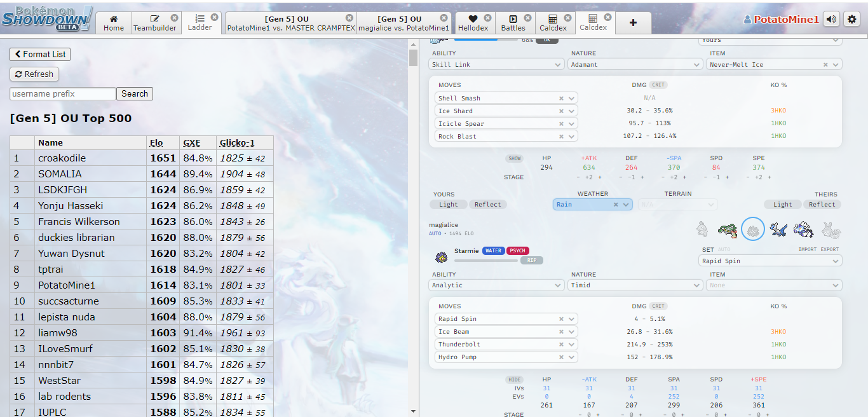Viewport: 868px width, 417px height.
Task: Open sound volume settings via speaker icon
Action: (831, 19)
